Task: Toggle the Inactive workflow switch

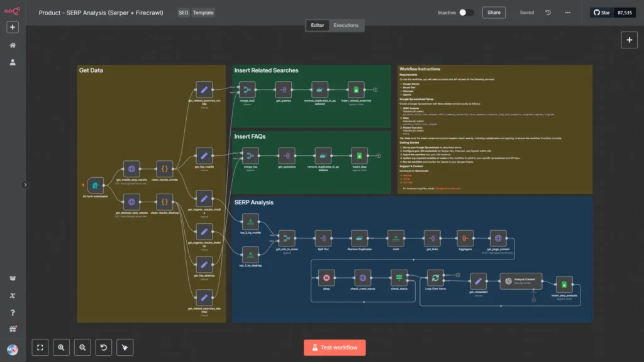Action: tap(466, 13)
